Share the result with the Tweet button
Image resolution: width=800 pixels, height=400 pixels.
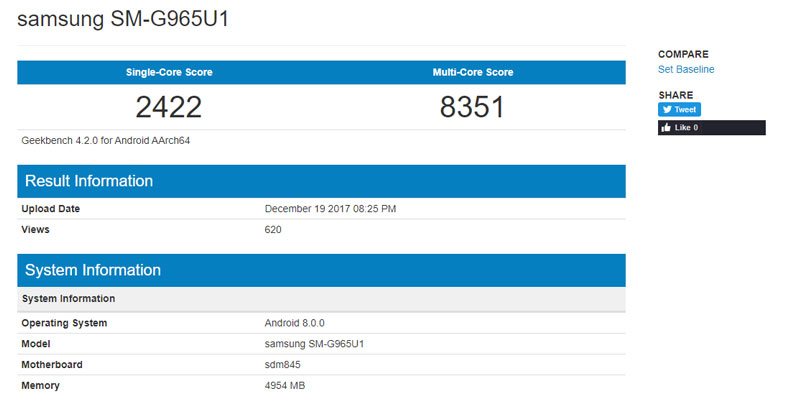[679, 110]
